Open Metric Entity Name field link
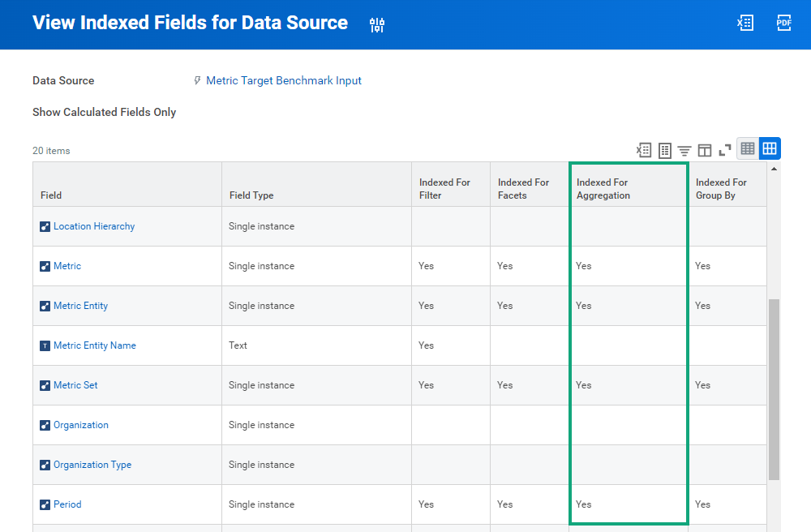The image size is (811, 532). click(95, 345)
